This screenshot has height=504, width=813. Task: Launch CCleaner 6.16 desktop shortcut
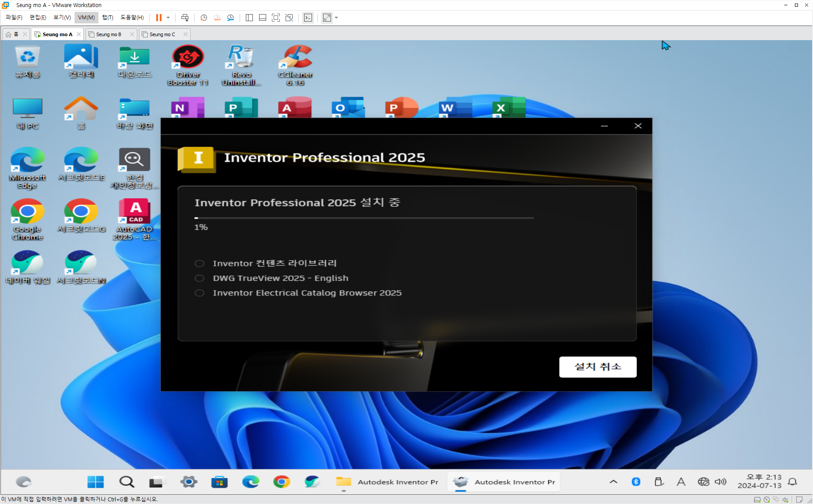[295, 65]
